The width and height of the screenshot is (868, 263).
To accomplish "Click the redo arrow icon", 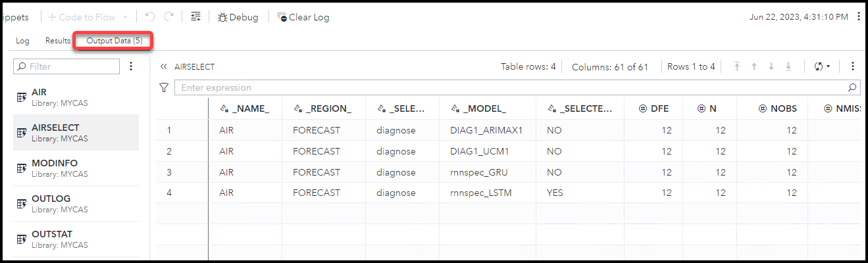I will point(169,17).
